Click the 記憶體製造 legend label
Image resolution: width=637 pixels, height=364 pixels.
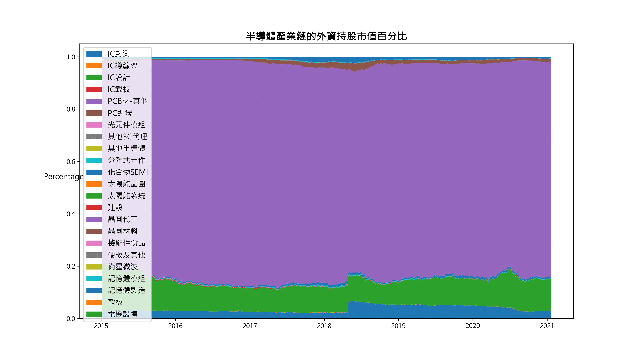pyautogui.click(x=126, y=290)
